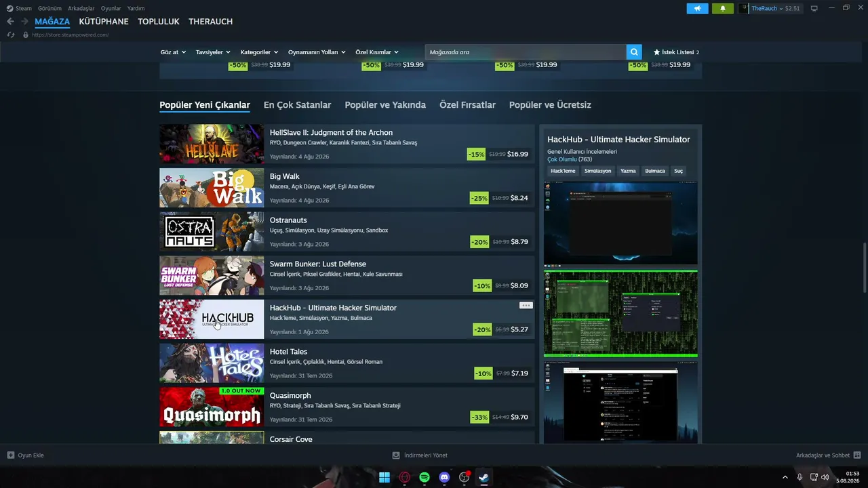Switch to the Popüler ve Yakında tab

(x=385, y=105)
